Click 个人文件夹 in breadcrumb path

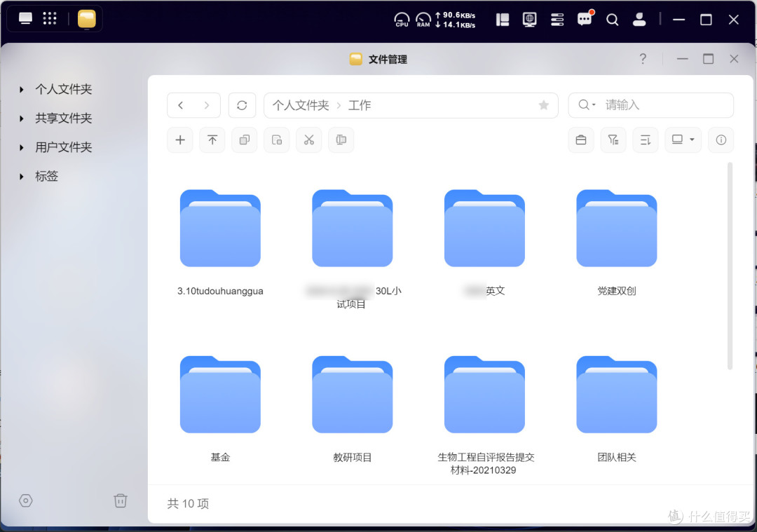[x=300, y=105]
